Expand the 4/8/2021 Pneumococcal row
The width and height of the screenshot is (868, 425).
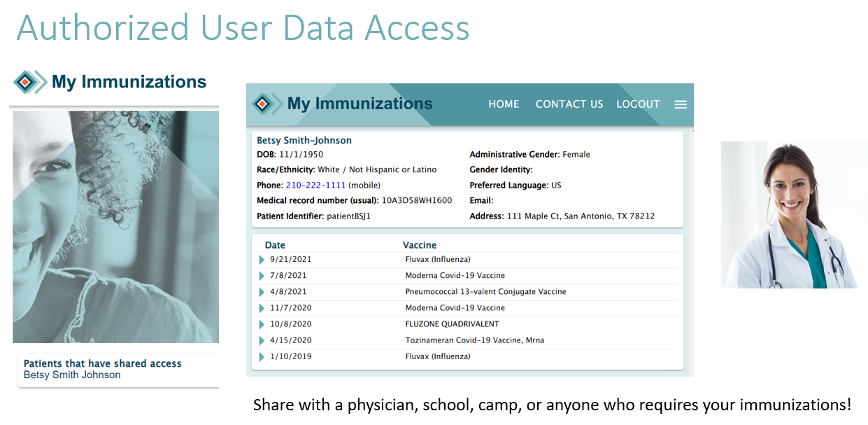click(262, 292)
